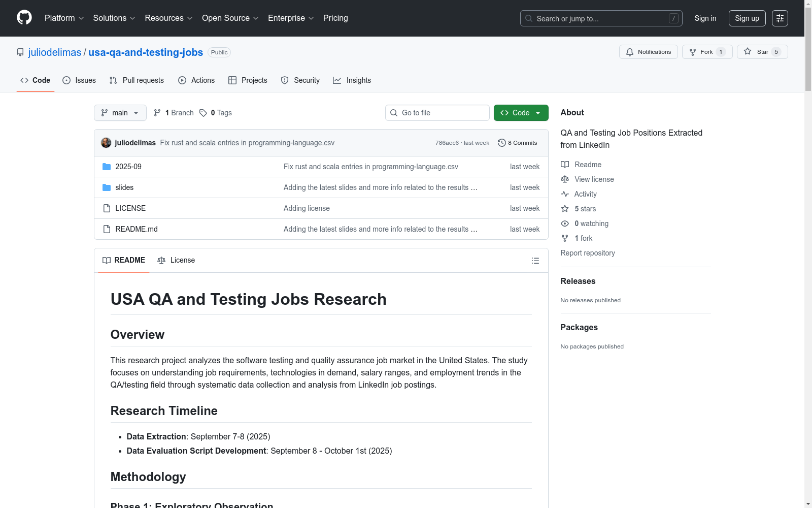Click the pulse icon beside Activity

565,194
